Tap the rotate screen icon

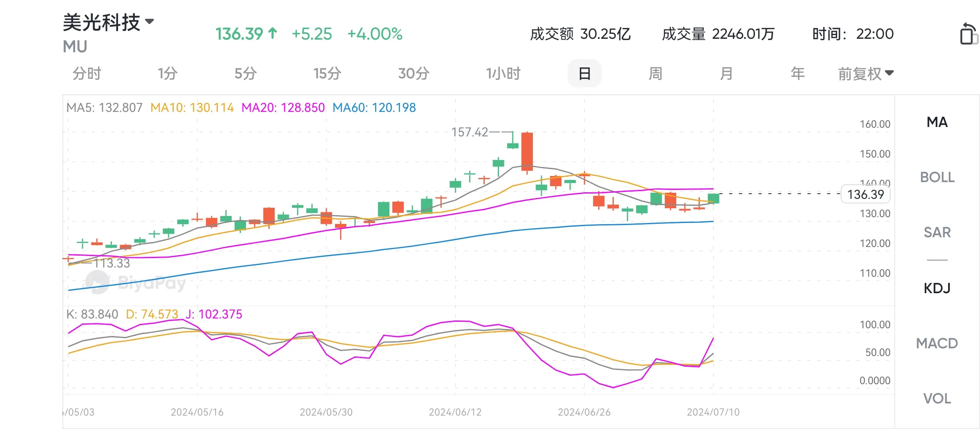(x=969, y=34)
